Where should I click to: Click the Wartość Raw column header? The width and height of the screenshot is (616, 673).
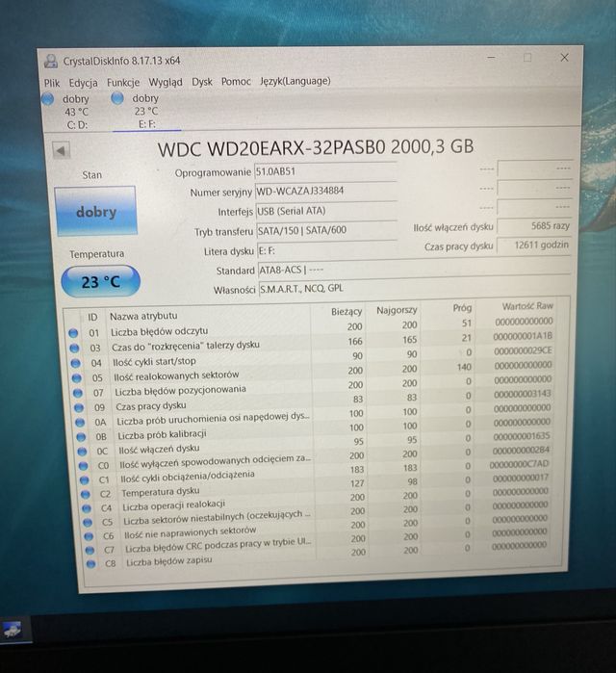(x=526, y=306)
